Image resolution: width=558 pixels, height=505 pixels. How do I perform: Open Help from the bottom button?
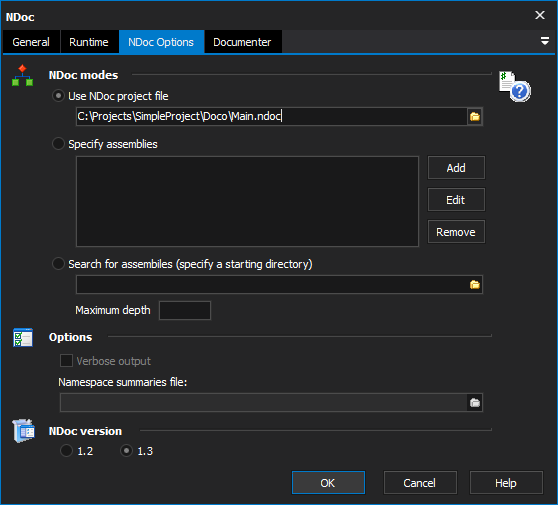coord(506,483)
